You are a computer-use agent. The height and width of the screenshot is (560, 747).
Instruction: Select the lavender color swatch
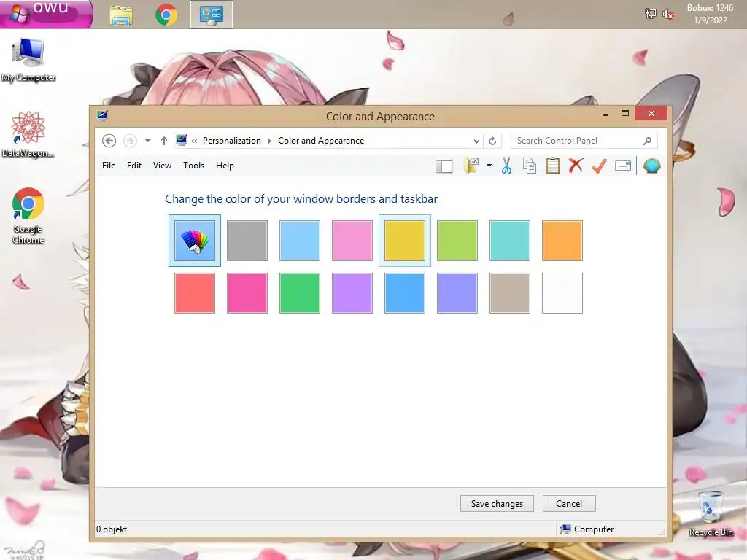pos(457,293)
